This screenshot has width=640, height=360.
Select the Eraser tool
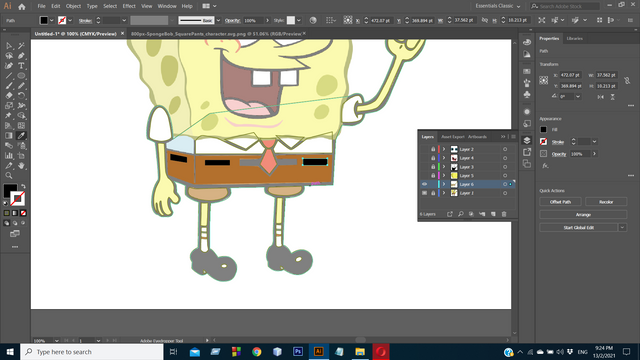[9, 96]
